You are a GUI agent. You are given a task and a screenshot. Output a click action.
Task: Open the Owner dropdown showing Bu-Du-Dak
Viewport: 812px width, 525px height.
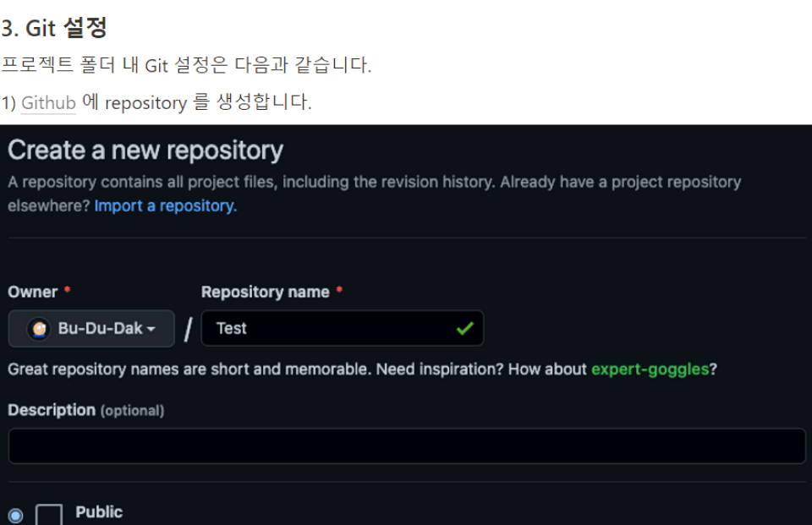pyautogui.click(x=91, y=328)
